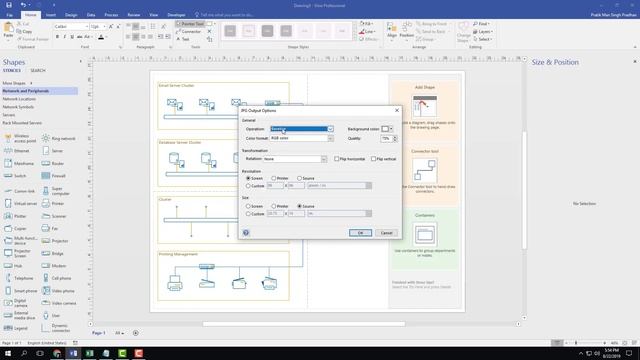640x360 pixels.
Task: Enable the Flip horizontal checkbox
Action: [336, 159]
